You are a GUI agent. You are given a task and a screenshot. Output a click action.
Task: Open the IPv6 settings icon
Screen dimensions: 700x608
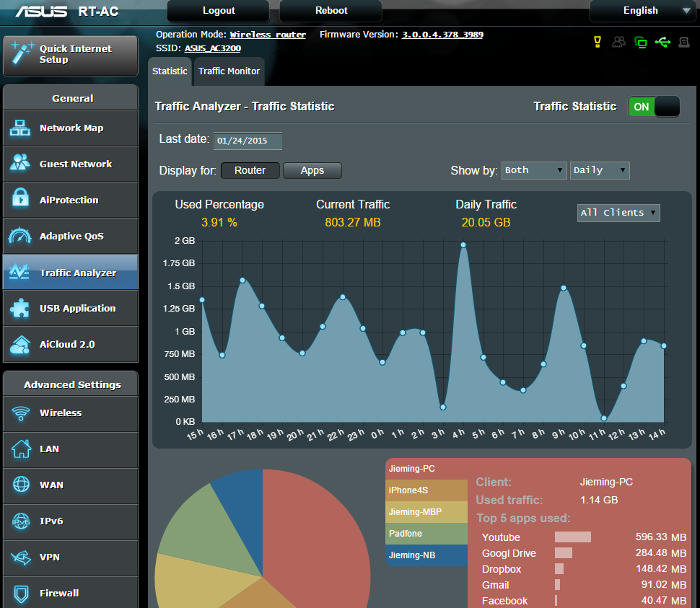pos(21,521)
